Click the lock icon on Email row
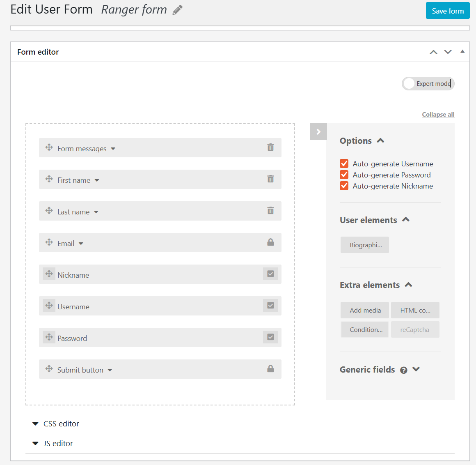Image resolution: width=476 pixels, height=465 pixels. pos(270,242)
